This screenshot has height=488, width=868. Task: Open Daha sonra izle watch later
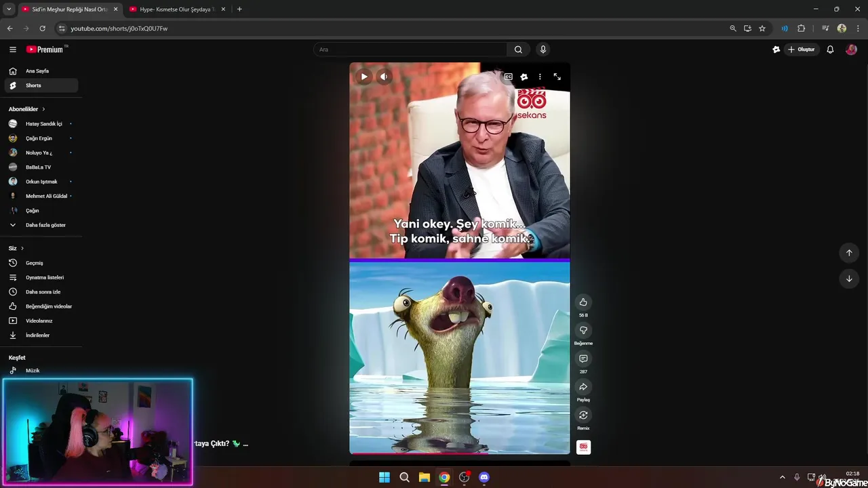click(41, 292)
